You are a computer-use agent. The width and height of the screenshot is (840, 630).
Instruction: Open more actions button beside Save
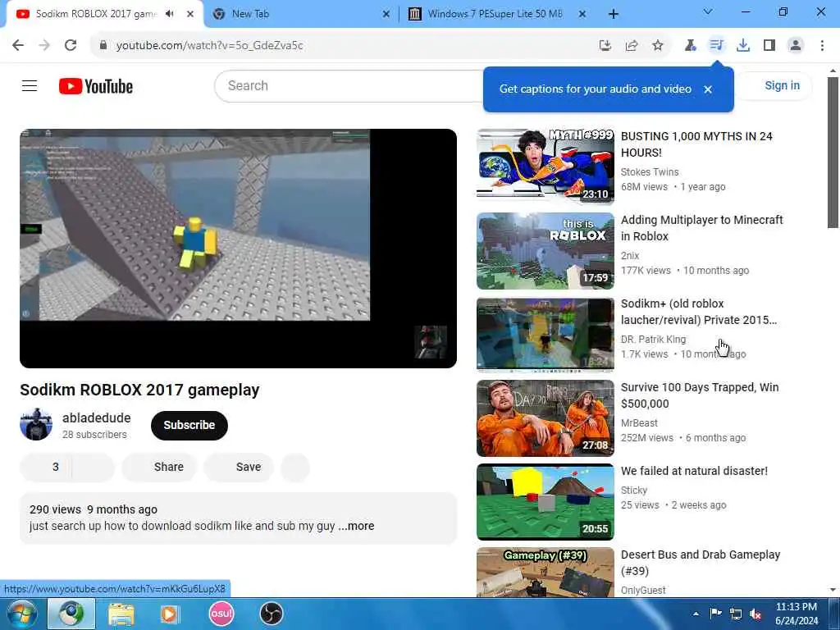pyautogui.click(x=295, y=467)
